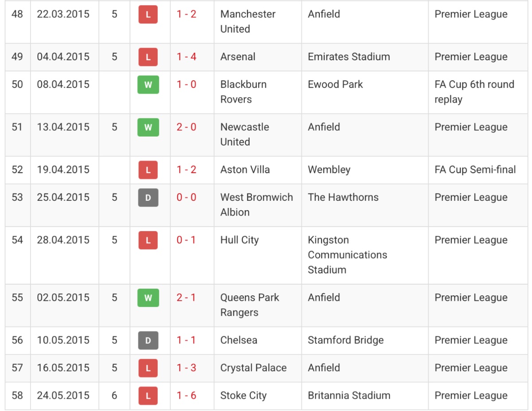Open the 1 - 3 Crystal Palace score

click(187, 368)
